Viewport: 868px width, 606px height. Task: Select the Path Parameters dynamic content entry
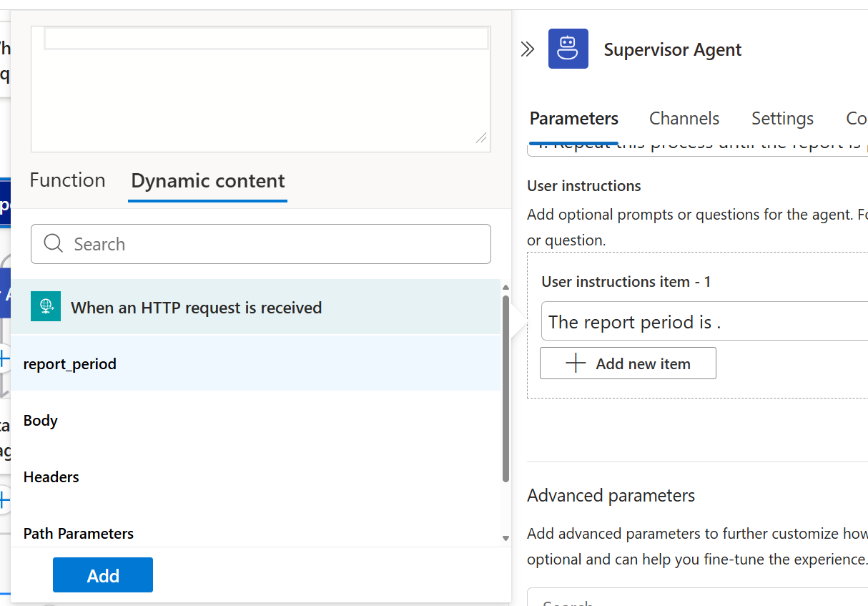(79, 533)
